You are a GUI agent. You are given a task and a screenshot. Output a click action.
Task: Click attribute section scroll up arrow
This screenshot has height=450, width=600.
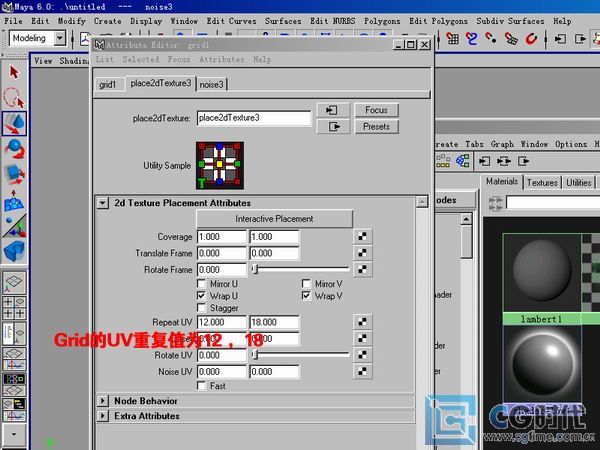click(x=422, y=202)
